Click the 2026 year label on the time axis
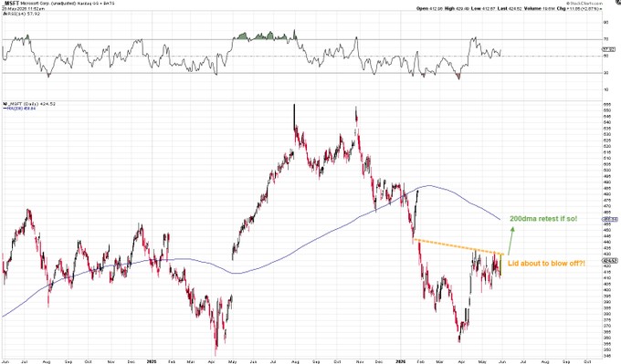 (x=401, y=361)
